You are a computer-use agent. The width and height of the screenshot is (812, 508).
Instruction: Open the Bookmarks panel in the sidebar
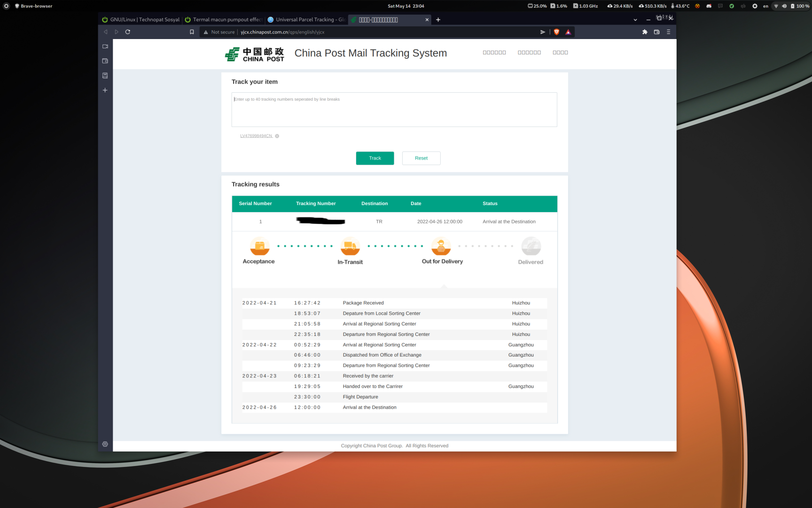105,76
